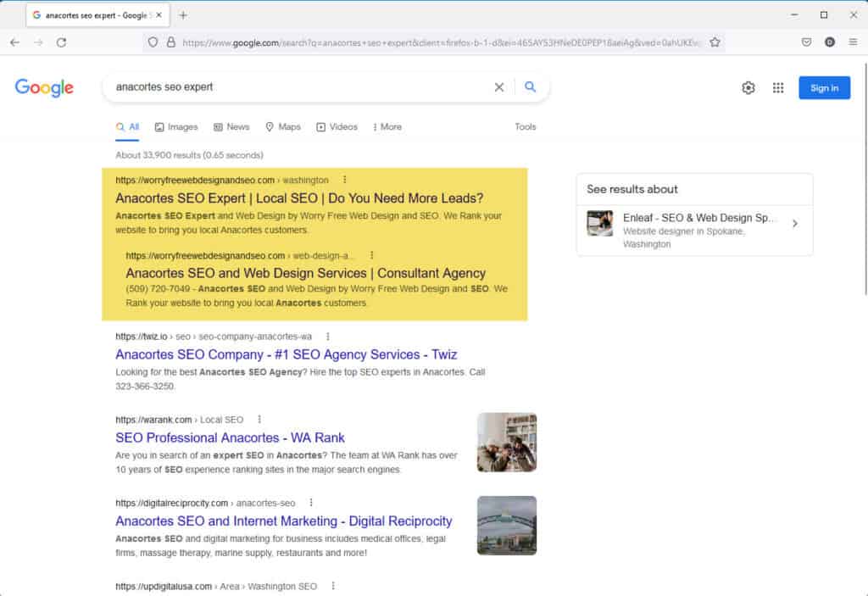Open Google quick settings gear icon
The image size is (868, 596).
(748, 87)
